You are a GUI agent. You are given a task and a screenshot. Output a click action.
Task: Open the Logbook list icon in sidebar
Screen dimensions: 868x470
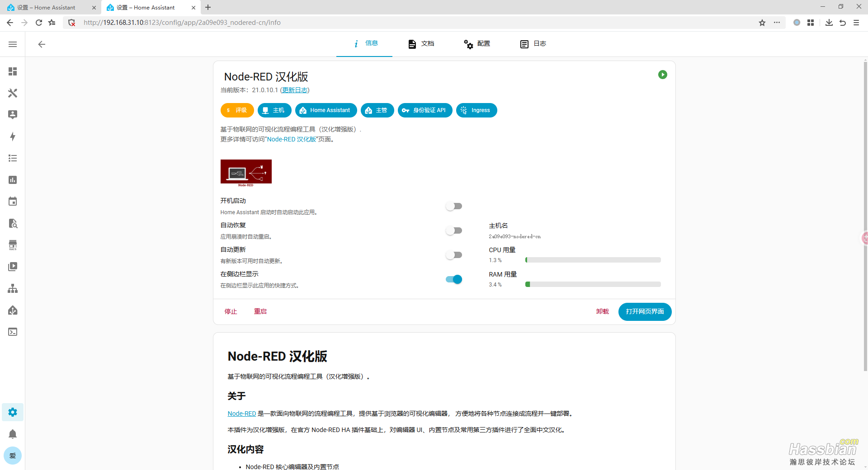[13, 158]
